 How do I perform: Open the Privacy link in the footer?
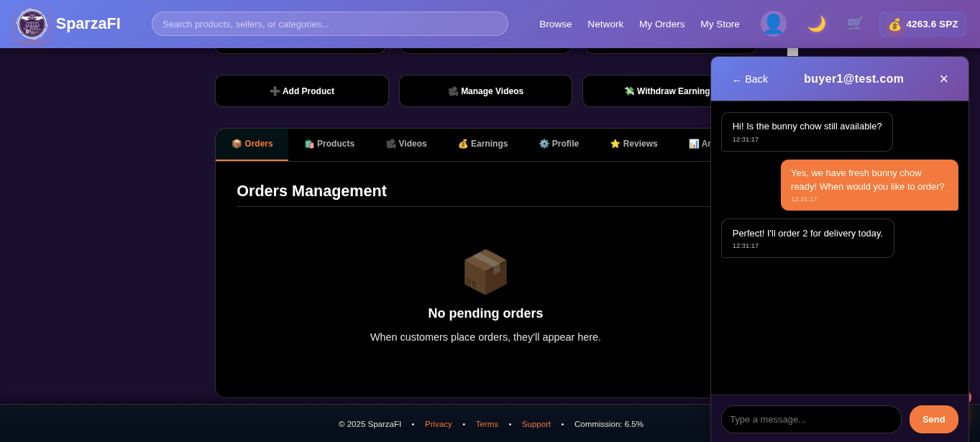tap(439, 424)
